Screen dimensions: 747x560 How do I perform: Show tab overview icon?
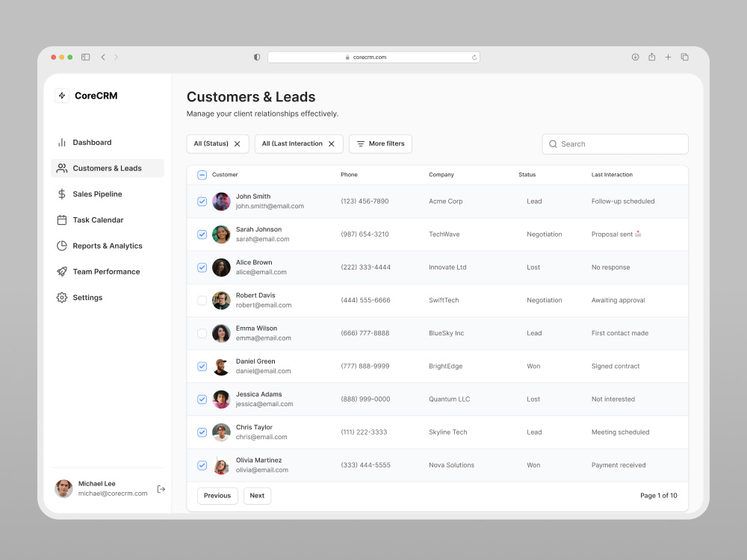[x=684, y=57]
